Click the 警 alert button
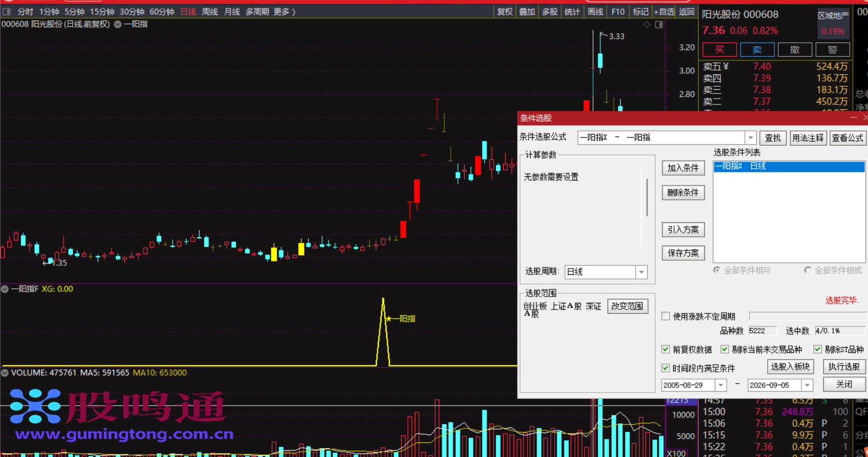The height and width of the screenshot is (457, 868). tap(833, 50)
